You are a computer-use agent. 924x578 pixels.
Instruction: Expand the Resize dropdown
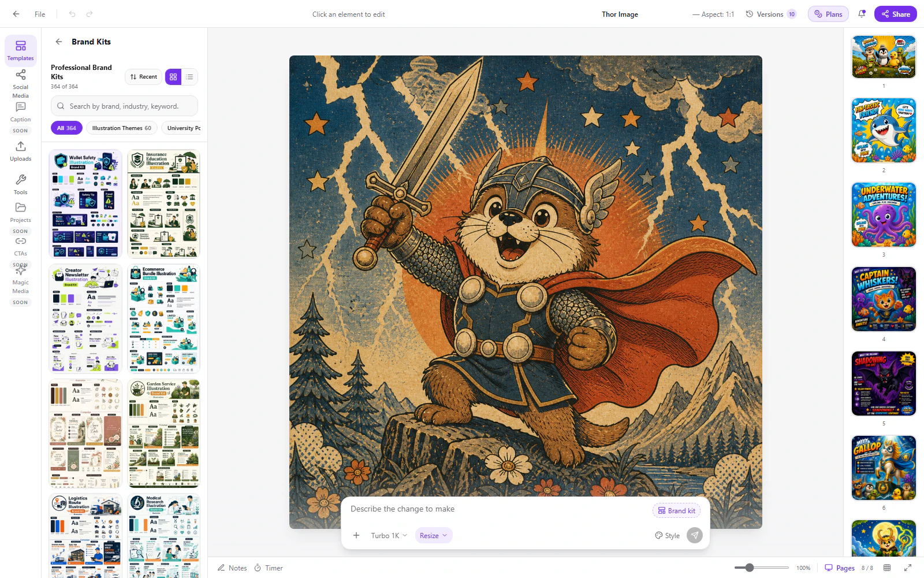pos(433,535)
